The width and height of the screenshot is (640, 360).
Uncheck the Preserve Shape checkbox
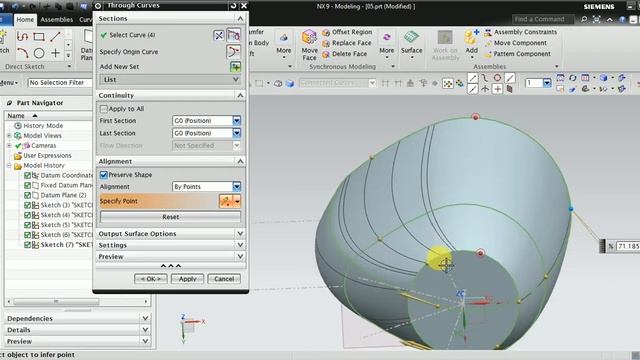(x=104, y=175)
